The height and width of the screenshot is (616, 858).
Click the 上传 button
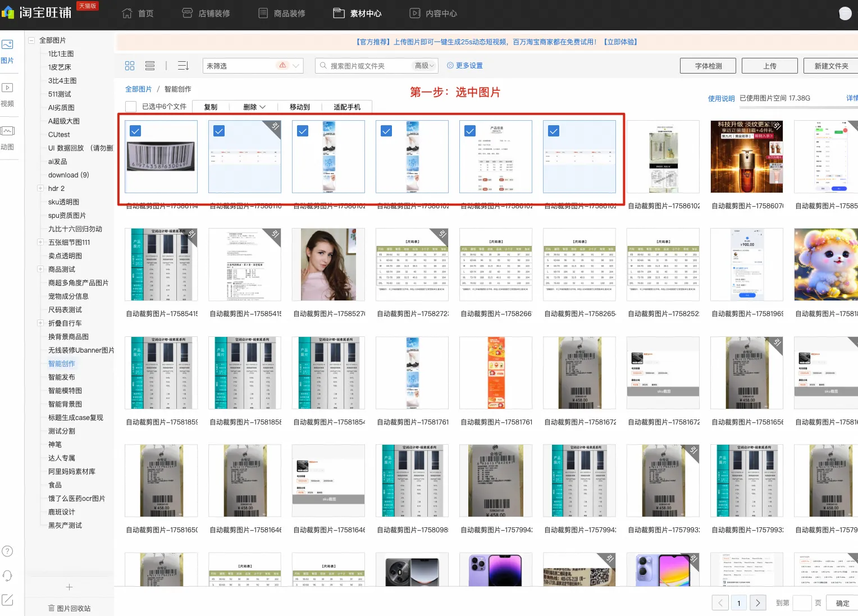(x=770, y=66)
